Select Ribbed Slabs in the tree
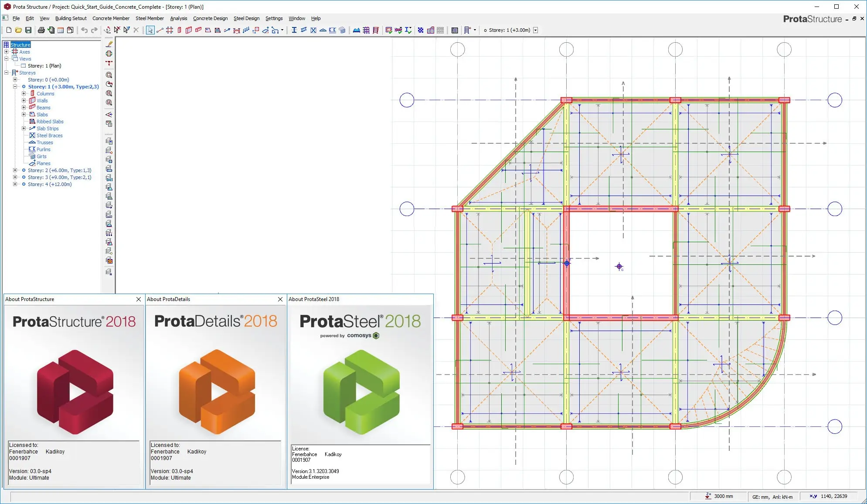Image resolution: width=867 pixels, height=504 pixels. click(50, 122)
